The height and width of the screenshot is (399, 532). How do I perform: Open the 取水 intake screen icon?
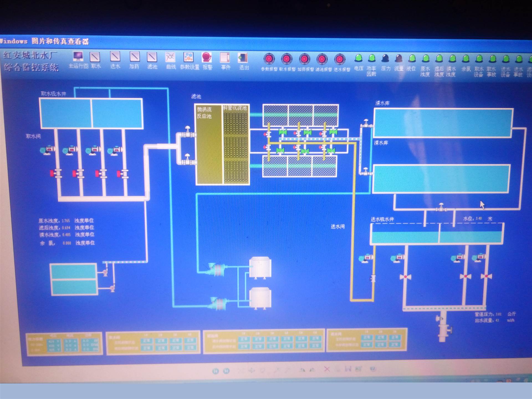[95, 57]
